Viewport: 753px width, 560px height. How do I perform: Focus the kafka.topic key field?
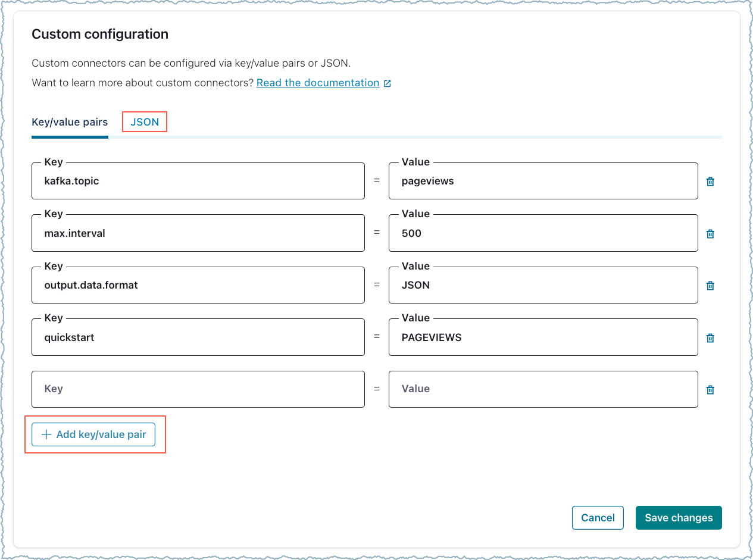(x=198, y=182)
